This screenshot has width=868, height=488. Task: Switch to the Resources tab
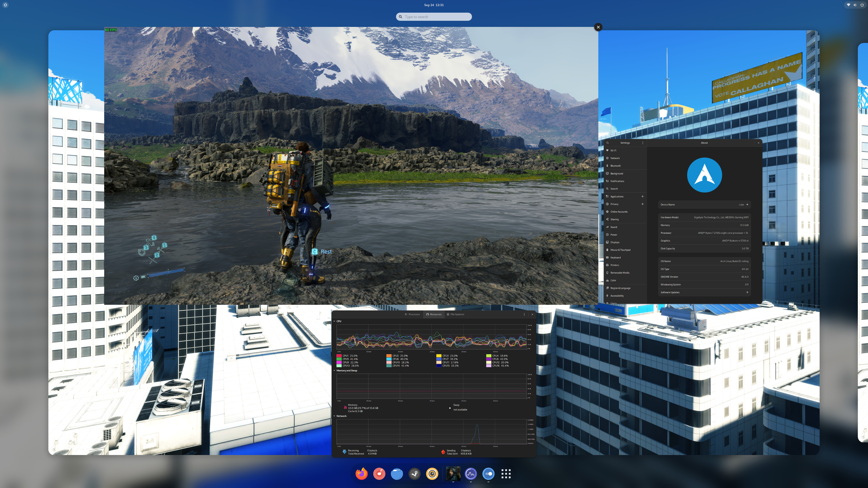coord(434,314)
